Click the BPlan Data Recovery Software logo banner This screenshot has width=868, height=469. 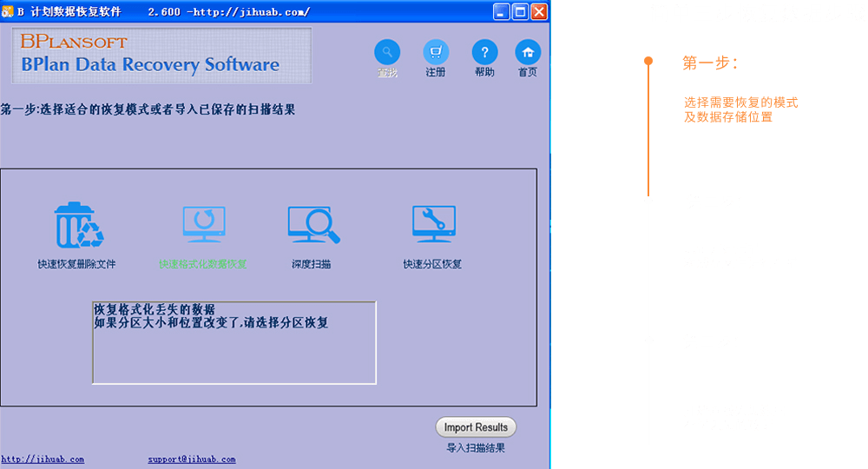pos(163,56)
